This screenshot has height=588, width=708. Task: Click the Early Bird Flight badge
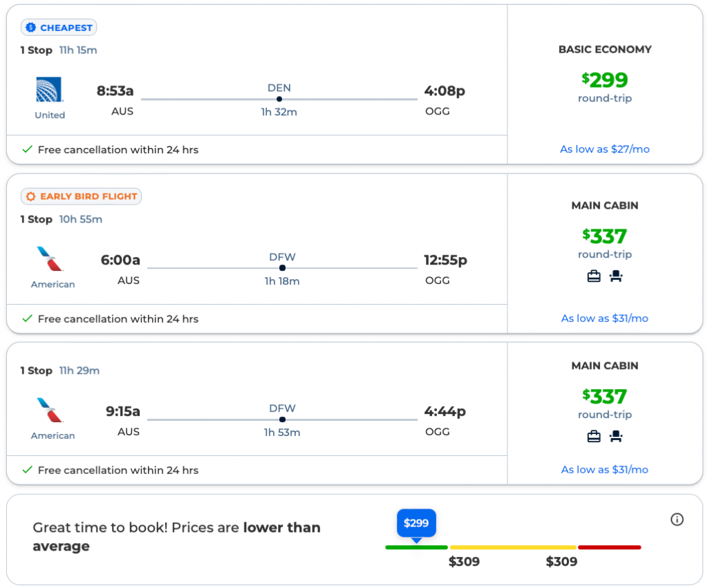pos(81,196)
